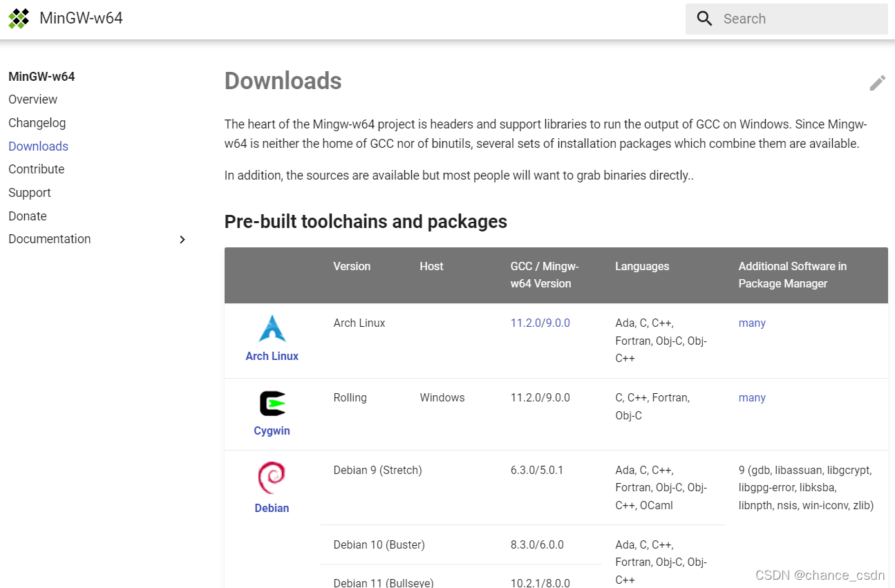The width and height of the screenshot is (895, 588).
Task: Click the Arch Linux row languages cell
Action: (661, 341)
